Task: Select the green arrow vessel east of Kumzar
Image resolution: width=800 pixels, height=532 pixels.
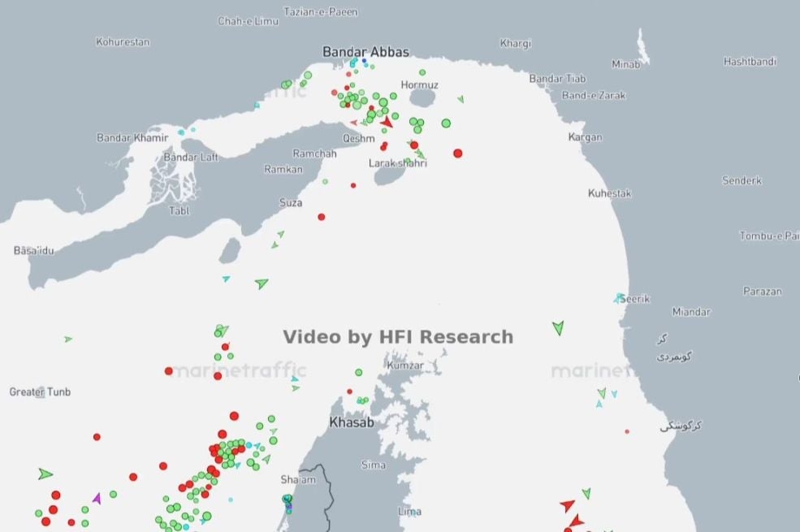Action: [558, 327]
